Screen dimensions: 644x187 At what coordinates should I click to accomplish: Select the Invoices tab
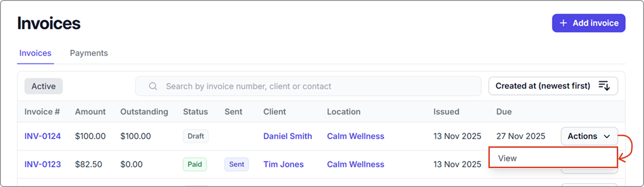(x=35, y=53)
